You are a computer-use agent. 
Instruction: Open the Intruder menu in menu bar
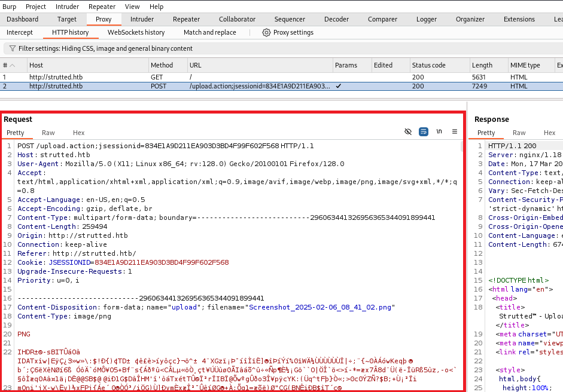point(67,7)
